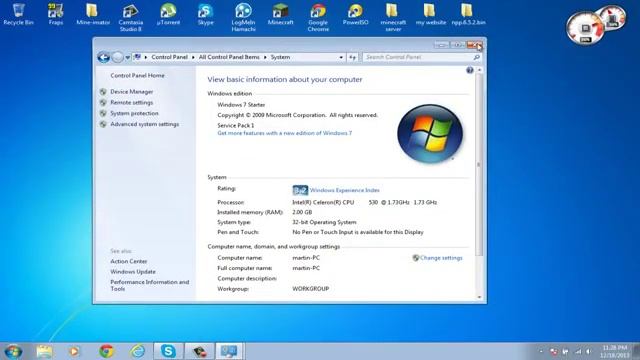The image size is (640, 360).
Task: Click the 'Windows 7 Starter' edition text
Action: (241, 105)
